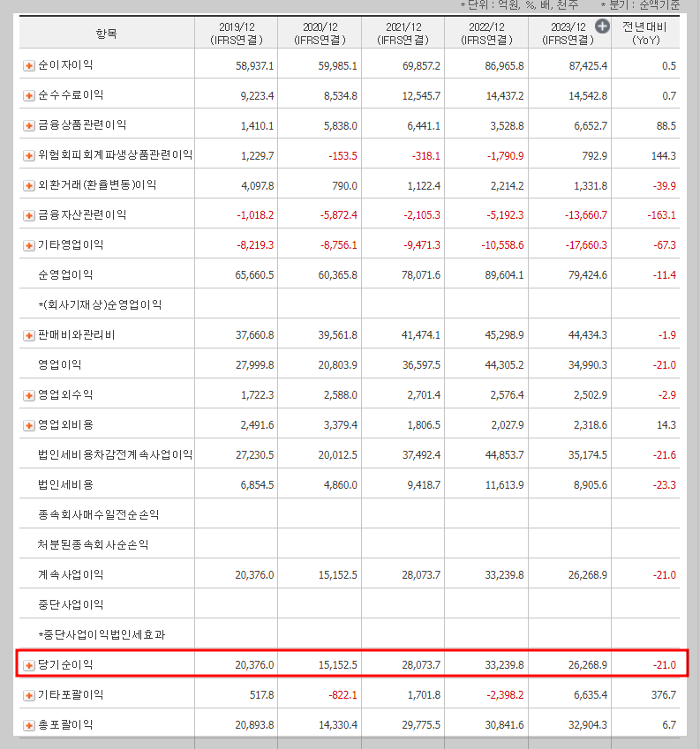
Task: Expand the 영업외수익 row
Action: pyautogui.click(x=28, y=395)
